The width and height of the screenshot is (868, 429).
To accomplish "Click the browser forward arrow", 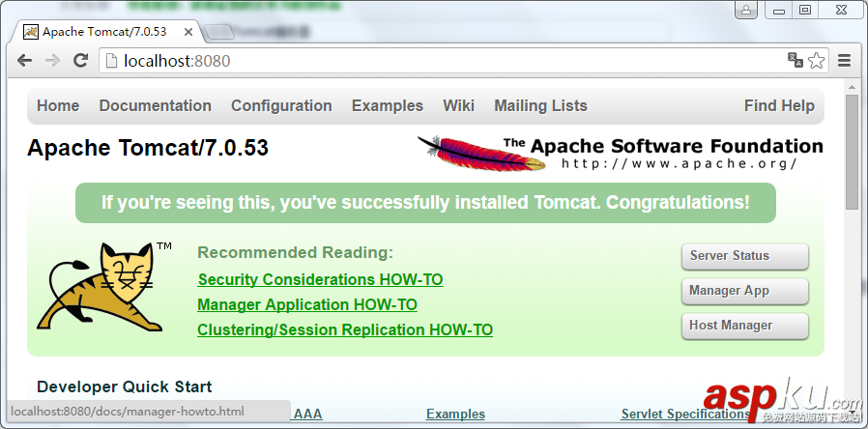I will [52, 61].
